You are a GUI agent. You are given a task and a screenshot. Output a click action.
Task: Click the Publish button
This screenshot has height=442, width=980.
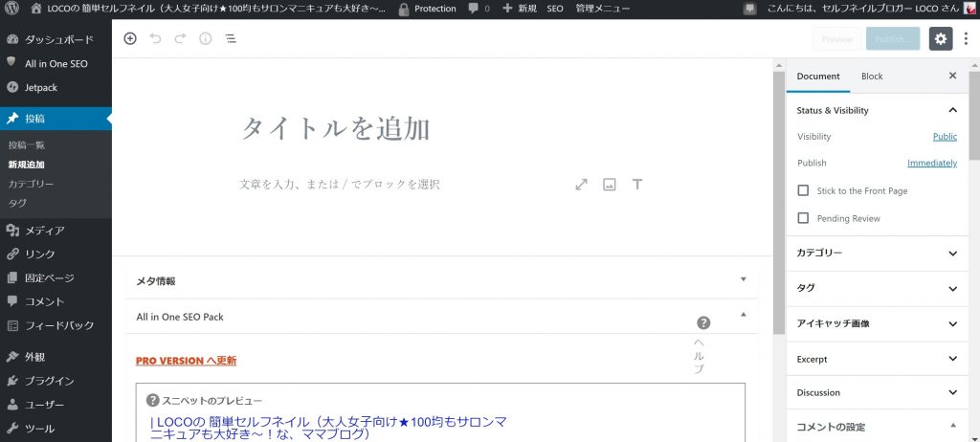[x=893, y=39]
